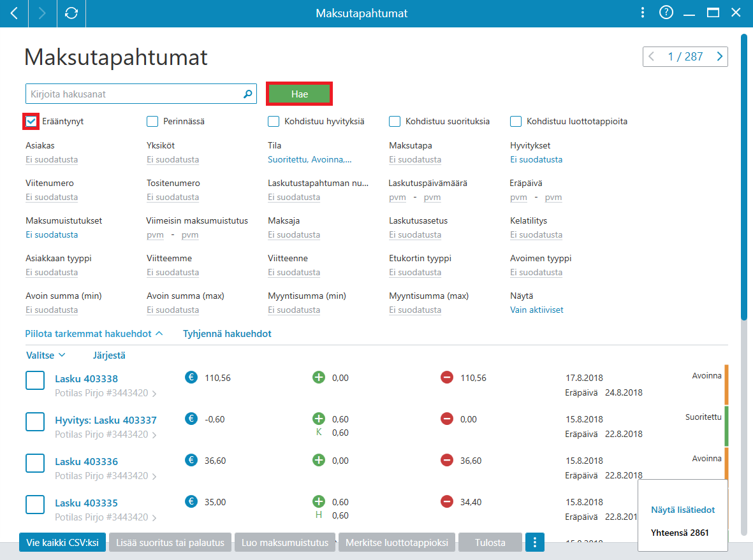
Task: Enable the Perinnässä checkbox
Action: click(152, 122)
